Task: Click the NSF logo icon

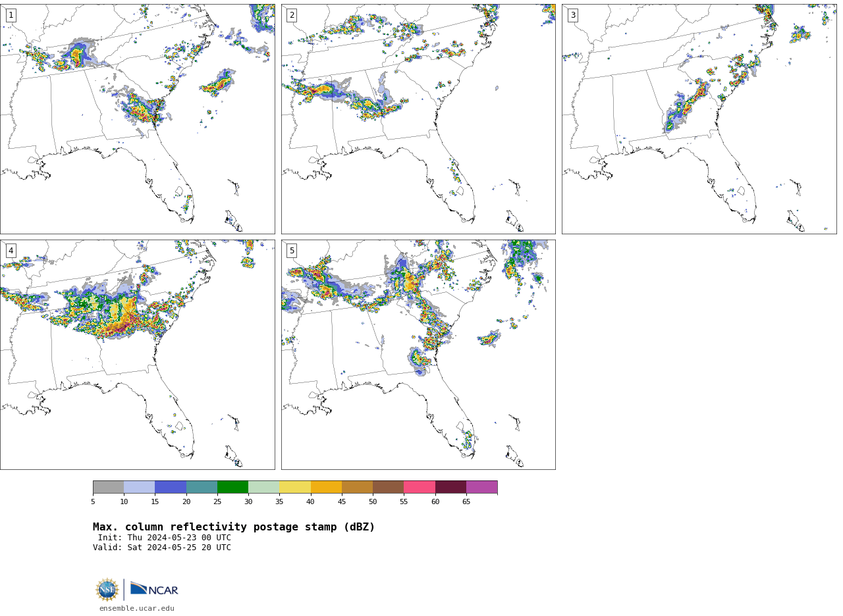Action: pos(107,590)
